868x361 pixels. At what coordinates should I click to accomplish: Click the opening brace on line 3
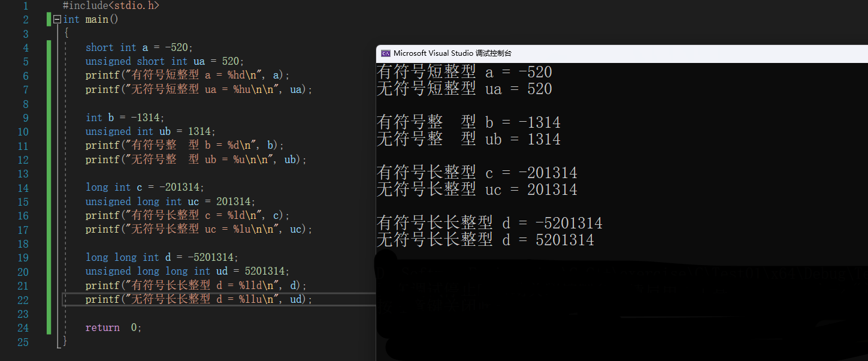pyautogui.click(x=66, y=34)
